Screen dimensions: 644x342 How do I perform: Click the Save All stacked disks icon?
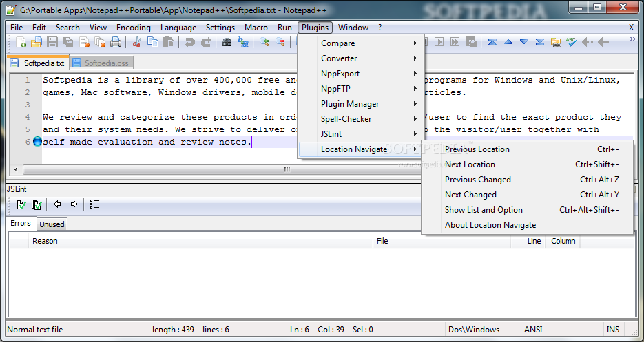(67, 42)
